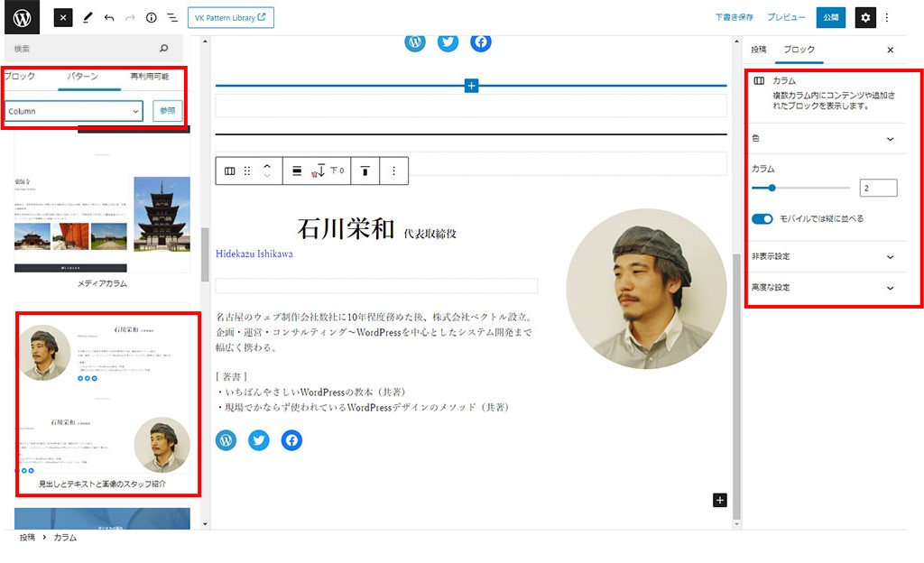
Task: Open the Column category dropdown
Action: (74, 111)
